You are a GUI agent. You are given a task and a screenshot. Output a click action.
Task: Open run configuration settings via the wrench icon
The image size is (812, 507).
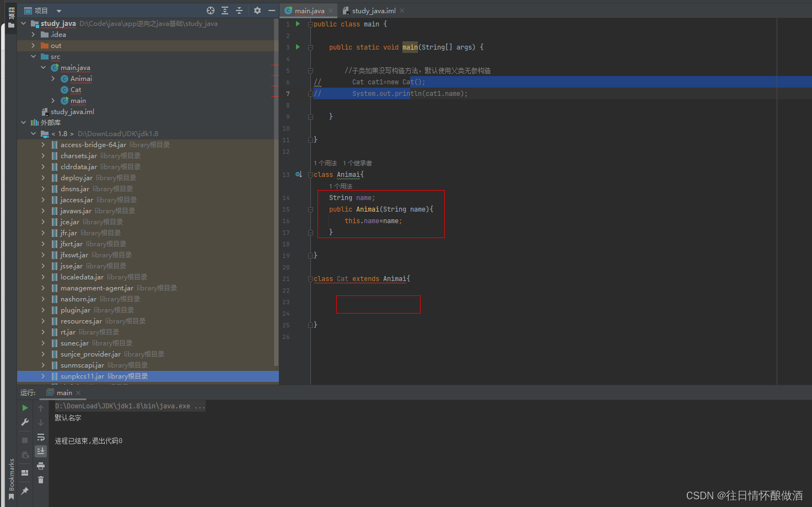point(24,422)
